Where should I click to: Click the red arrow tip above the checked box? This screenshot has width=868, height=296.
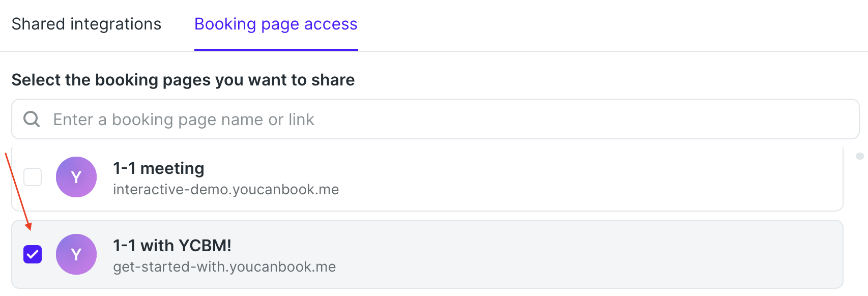30,227
